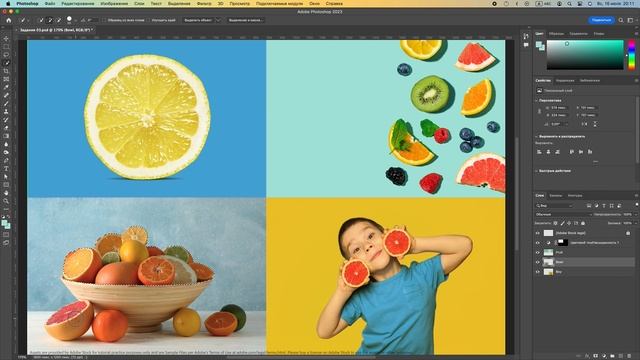The image size is (640, 360).
Task: Click the Home icon in the options bar
Action: click(x=9, y=20)
